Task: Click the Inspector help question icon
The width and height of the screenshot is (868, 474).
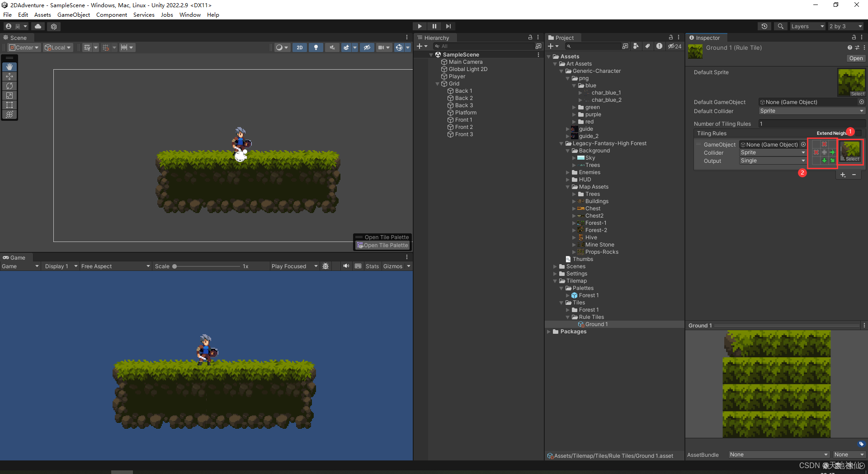Action: point(849,47)
